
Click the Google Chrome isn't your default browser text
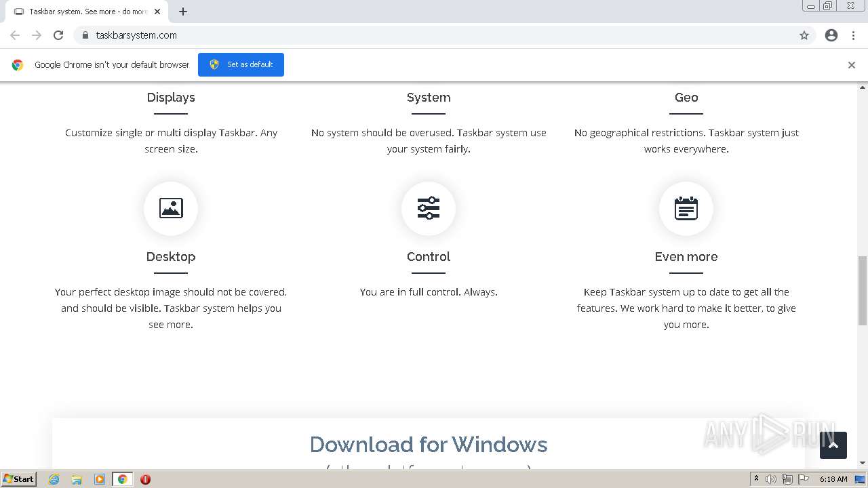tap(112, 65)
